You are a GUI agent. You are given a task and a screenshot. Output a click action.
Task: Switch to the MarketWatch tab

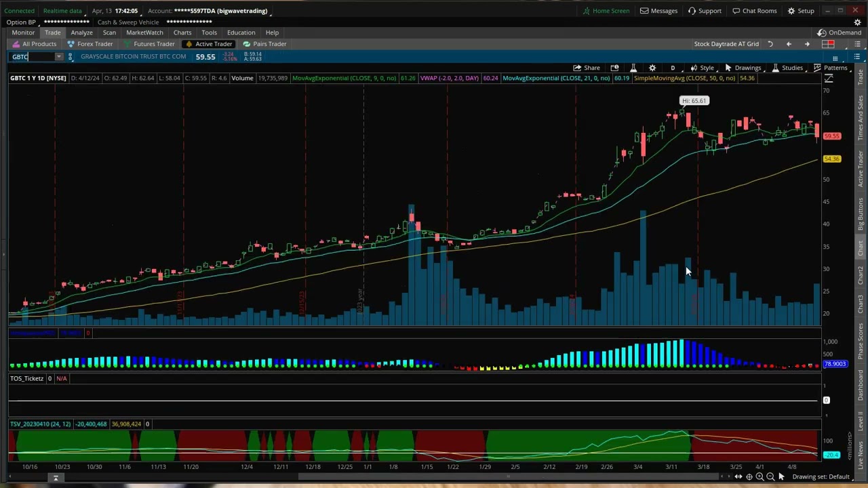coord(144,33)
